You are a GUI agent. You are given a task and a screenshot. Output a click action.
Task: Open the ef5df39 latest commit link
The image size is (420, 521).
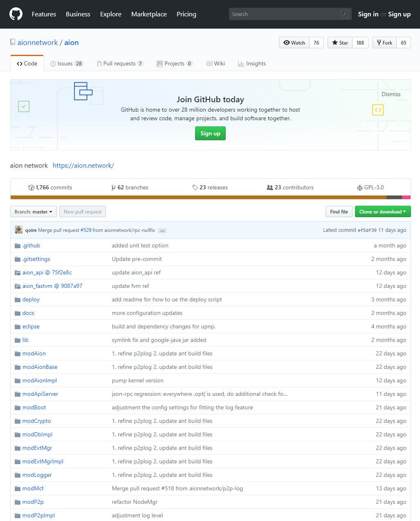[x=367, y=230]
